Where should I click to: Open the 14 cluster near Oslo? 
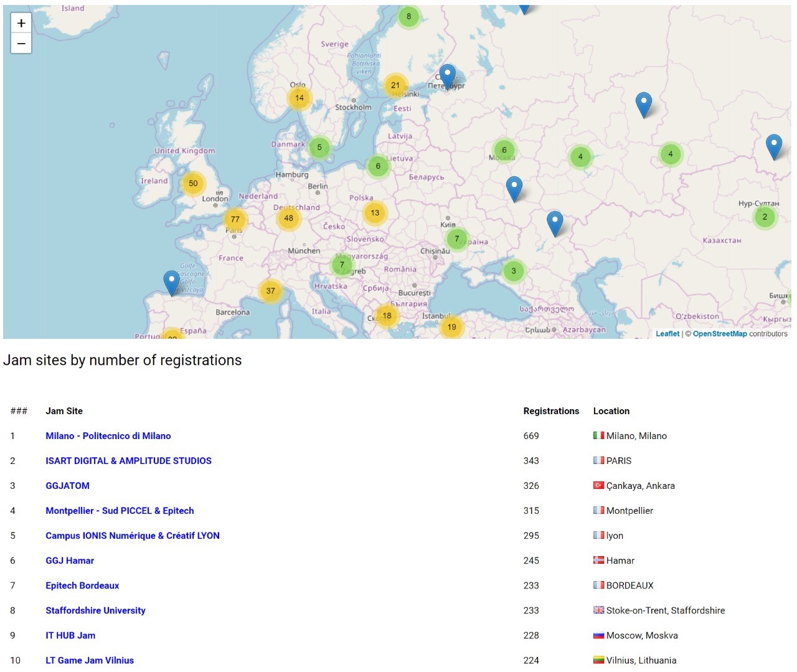tap(299, 98)
